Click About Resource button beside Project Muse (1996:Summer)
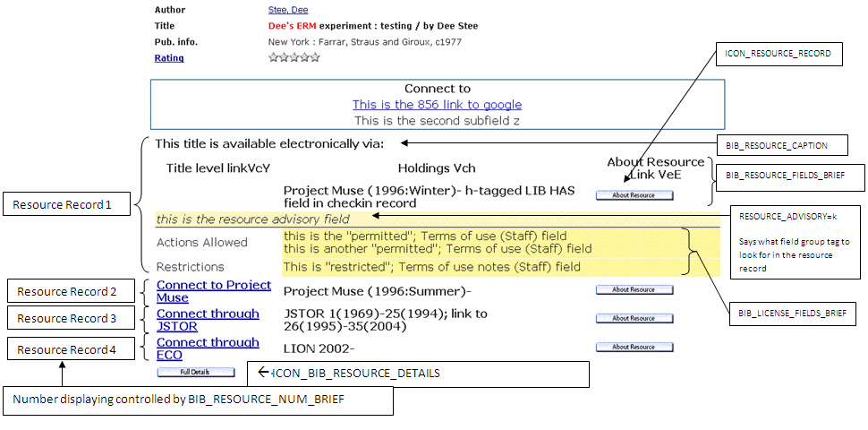868x430 pixels. click(634, 289)
